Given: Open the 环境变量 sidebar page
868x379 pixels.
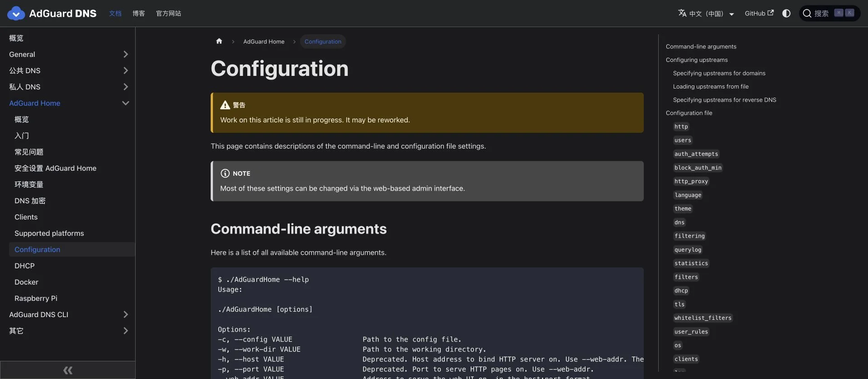Looking at the screenshot, I should (x=29, y=184).
